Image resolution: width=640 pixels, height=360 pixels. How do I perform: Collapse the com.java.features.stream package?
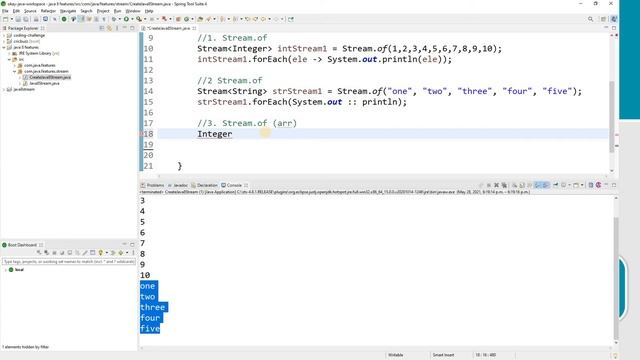15,71
